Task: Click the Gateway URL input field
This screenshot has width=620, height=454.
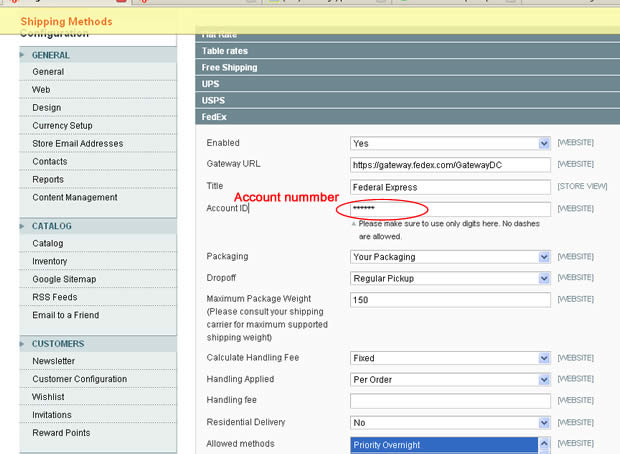Action: 450,165
